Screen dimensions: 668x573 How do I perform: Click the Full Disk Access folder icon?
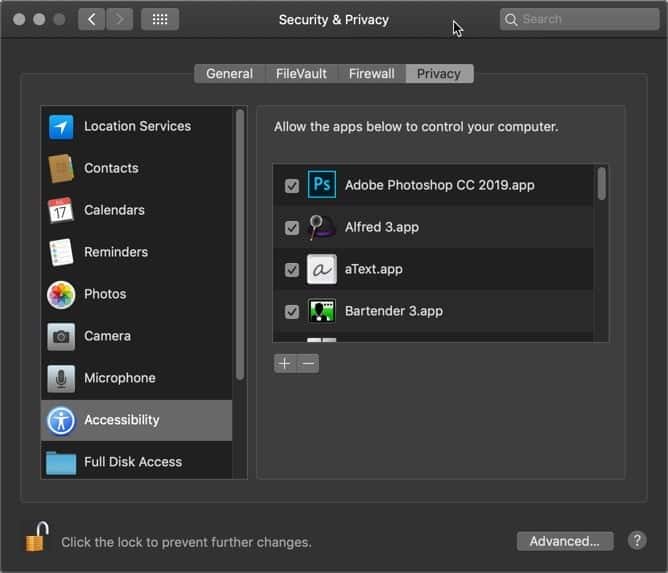(61, 463)
